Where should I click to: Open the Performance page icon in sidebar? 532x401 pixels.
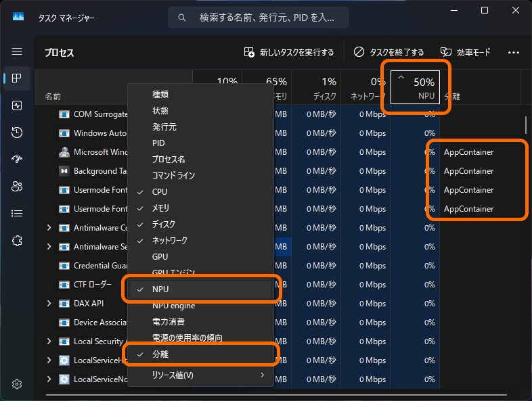17,105
